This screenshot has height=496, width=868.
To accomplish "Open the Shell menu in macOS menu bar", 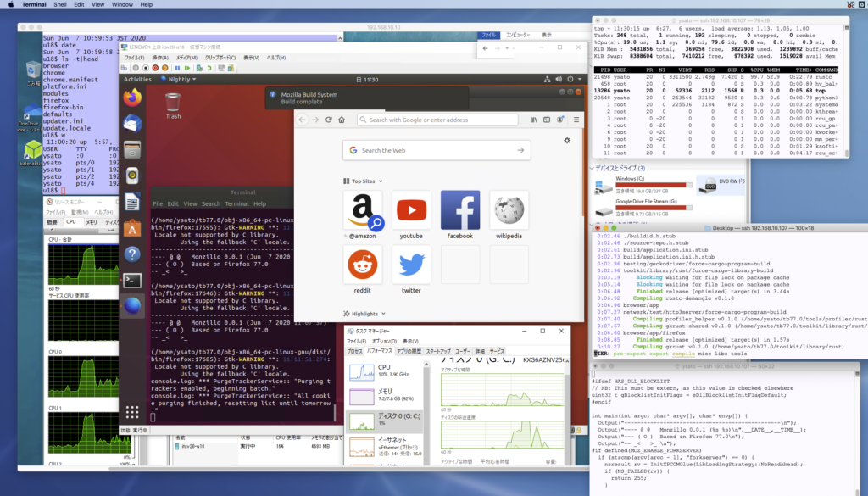I will point(59,4).
